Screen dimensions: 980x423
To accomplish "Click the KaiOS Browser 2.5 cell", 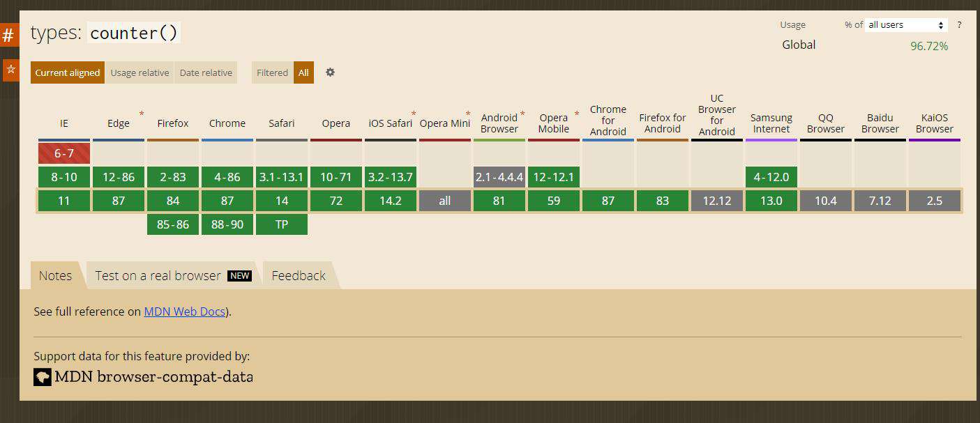I will pyautogui.click(x=935, y=201).
